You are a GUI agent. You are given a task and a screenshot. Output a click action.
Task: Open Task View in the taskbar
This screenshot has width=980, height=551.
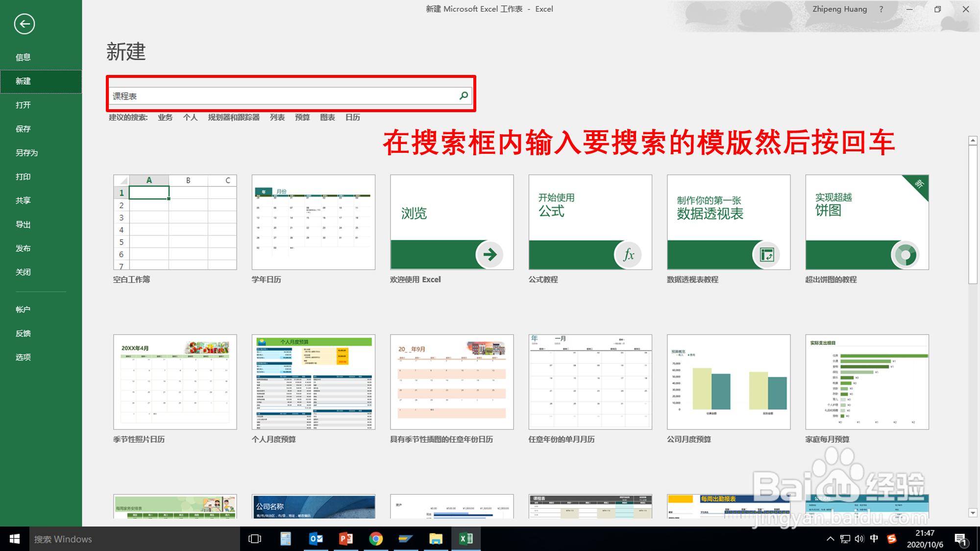click(255, 539)
